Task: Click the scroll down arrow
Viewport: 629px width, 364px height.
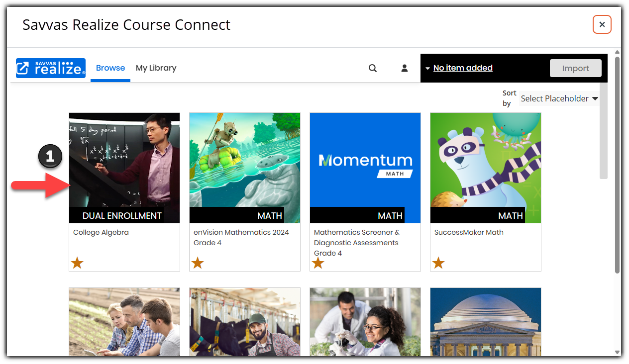Action: pyautogui.click(x=618, y=353)
